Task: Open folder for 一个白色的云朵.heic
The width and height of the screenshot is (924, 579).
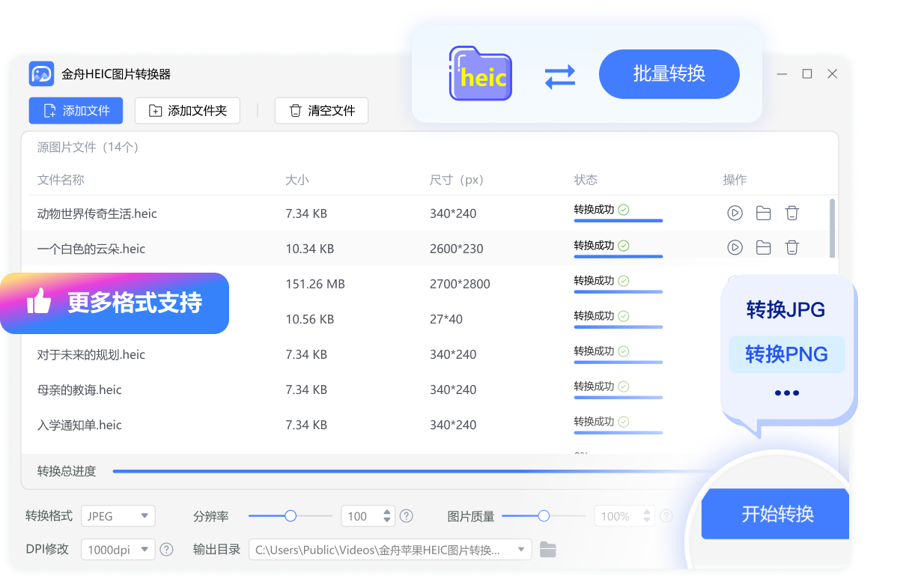Action: [x=763, y=248]
